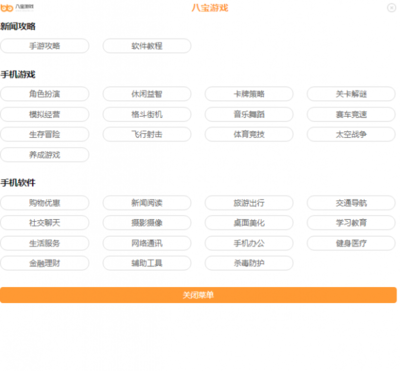Go to the 生存冒险 game category
The image size is (400, 371).
(x=45, y=134)
